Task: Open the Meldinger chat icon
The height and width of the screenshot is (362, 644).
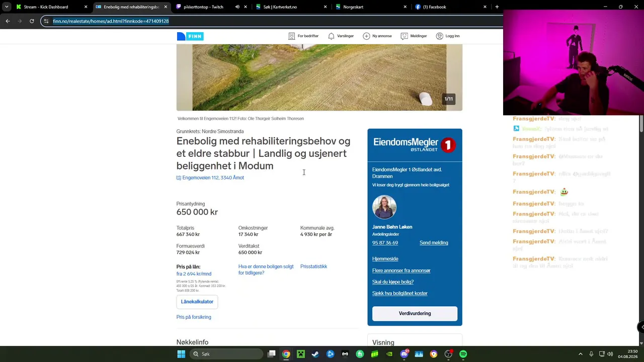Action: tap(404, 36)
